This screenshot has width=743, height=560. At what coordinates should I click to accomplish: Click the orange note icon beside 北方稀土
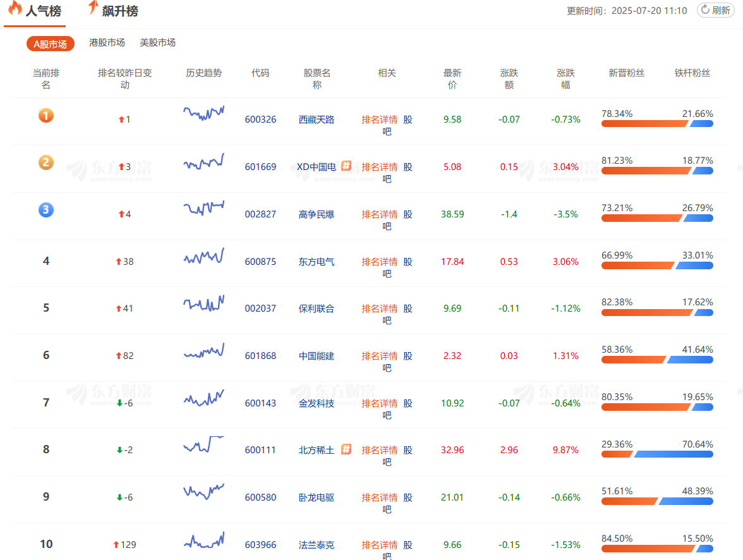(346, 449)
